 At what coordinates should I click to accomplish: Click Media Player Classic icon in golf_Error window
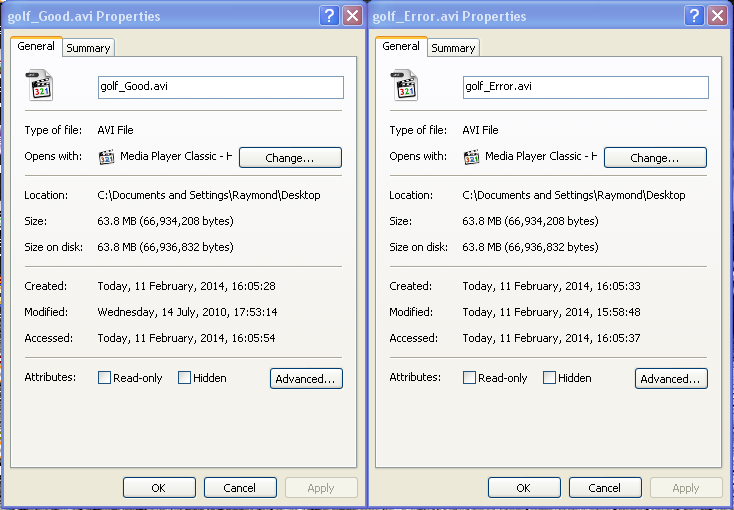(x=471, y=157)
